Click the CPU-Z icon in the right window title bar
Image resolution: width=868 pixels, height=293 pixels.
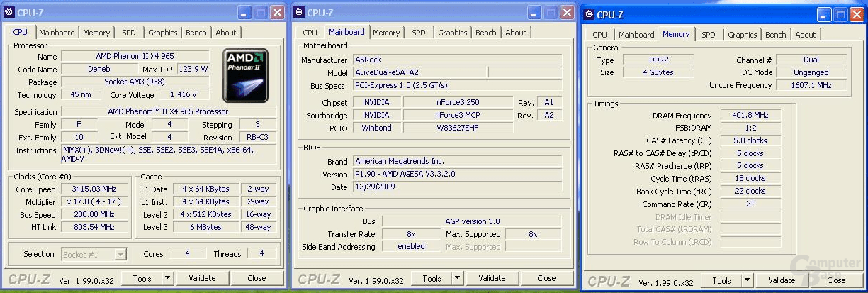588,14
